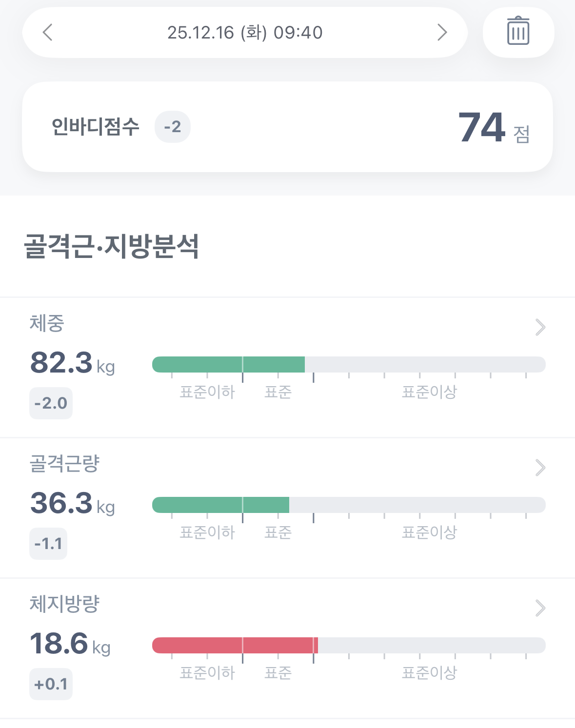
Task: Open the 체지방량 detail chevron
Action: pyautogui.click(x=540, y=608)
